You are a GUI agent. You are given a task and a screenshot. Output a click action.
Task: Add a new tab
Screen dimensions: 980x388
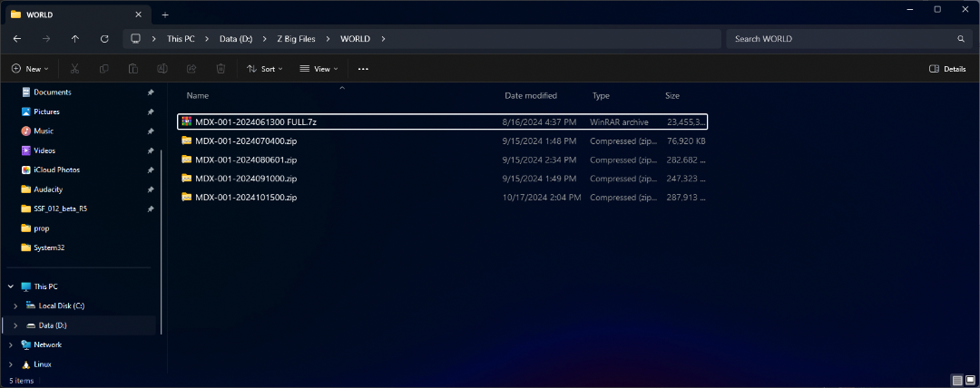(x=165, y=15)
